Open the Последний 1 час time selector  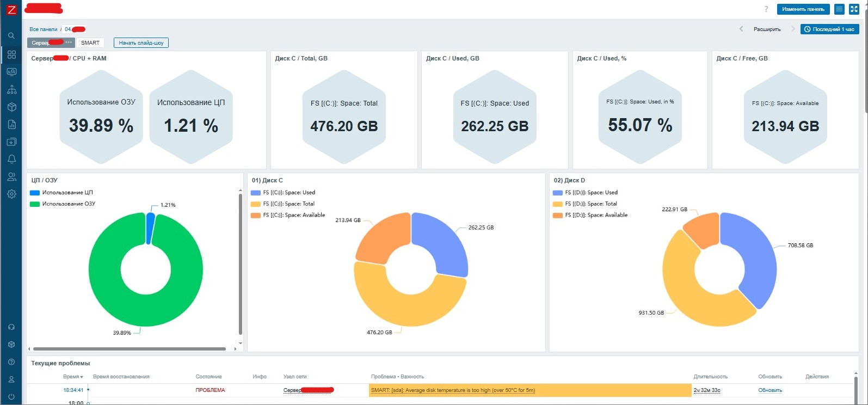[829, 29]
